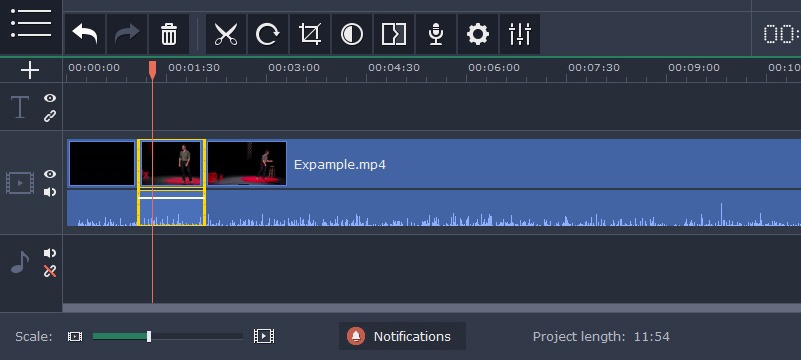This screenshot has width=801, height=360.
Task: Mute the video track audio
Action: [50, 192]
